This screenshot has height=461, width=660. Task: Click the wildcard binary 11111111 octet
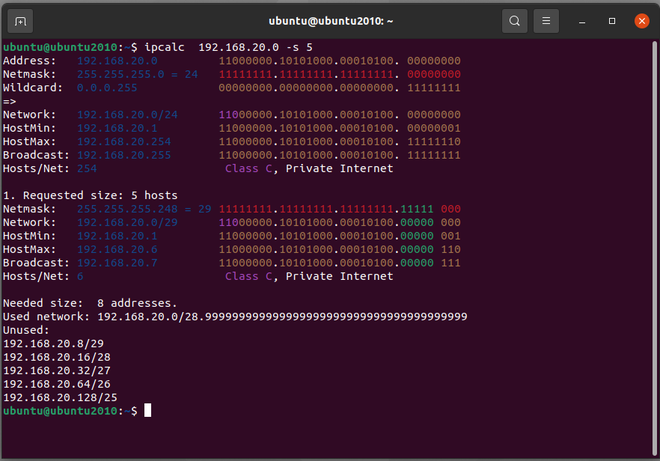(434, 88)
